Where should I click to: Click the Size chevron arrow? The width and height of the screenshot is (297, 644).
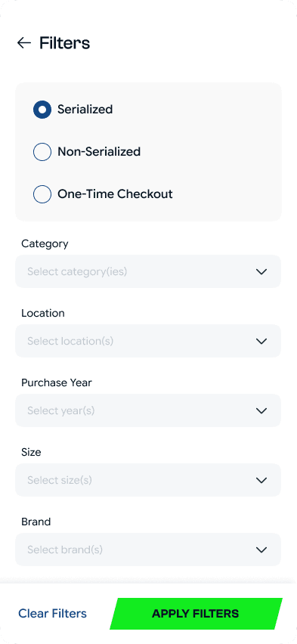261,480
